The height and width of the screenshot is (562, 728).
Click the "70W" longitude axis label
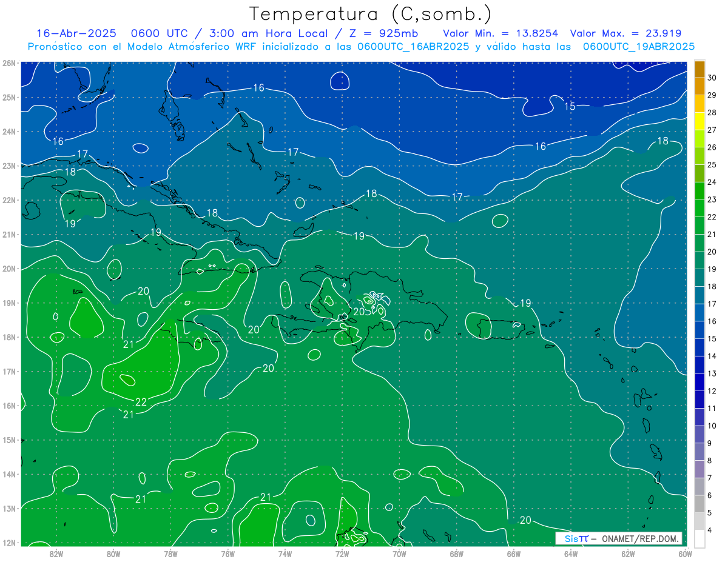pos(399,554)
